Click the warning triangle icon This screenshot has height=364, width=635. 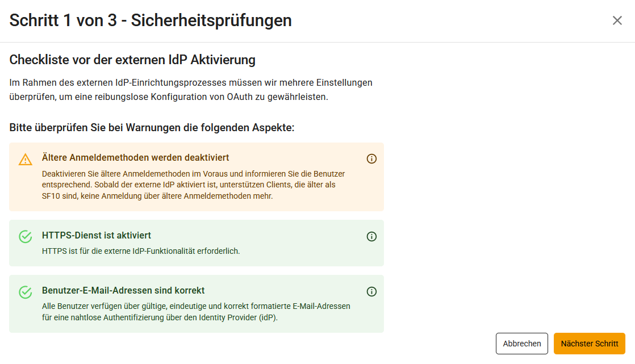coord(26,160)
